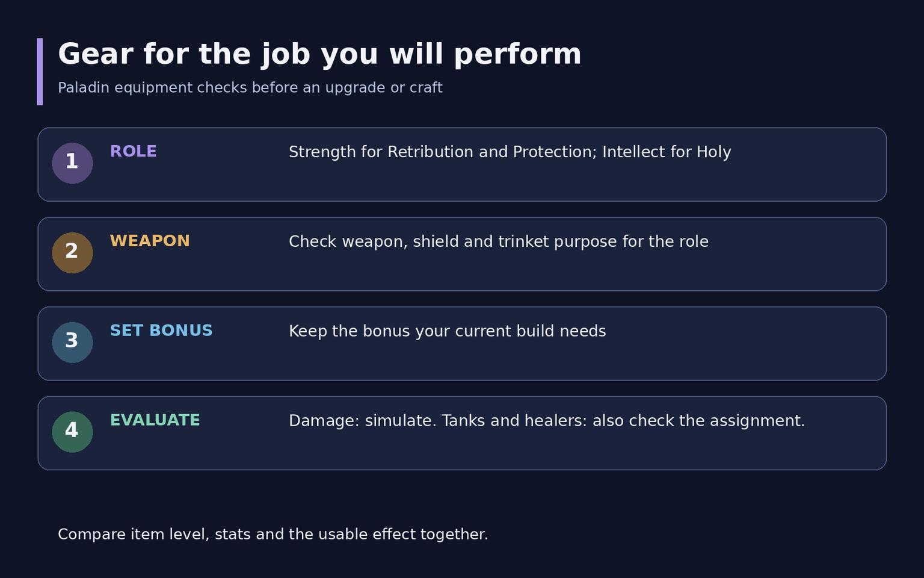The height and width of the screenshot is (578, 924).
Task: Select the EVALUATE label
Action: pyautogui.click(x=155, y=420)
